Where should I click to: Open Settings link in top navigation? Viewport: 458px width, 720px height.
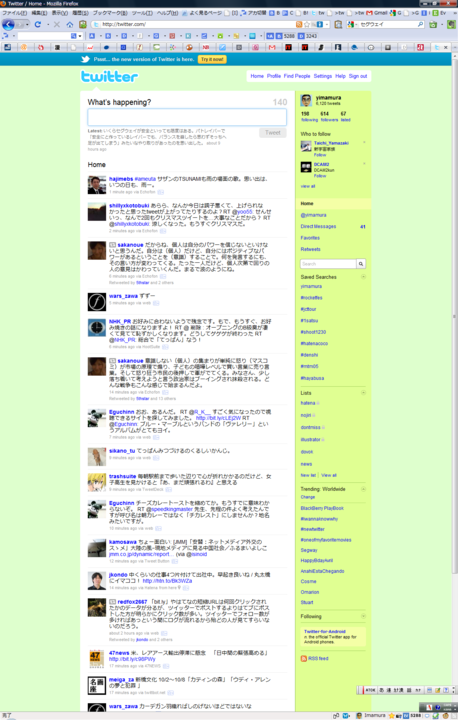322,76
